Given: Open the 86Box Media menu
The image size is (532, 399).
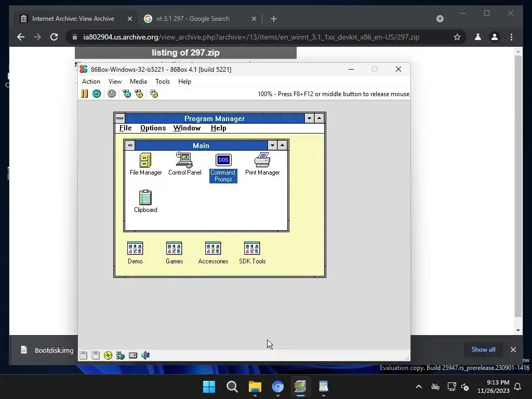Looking at the screenshot, I should coord(138,82).
